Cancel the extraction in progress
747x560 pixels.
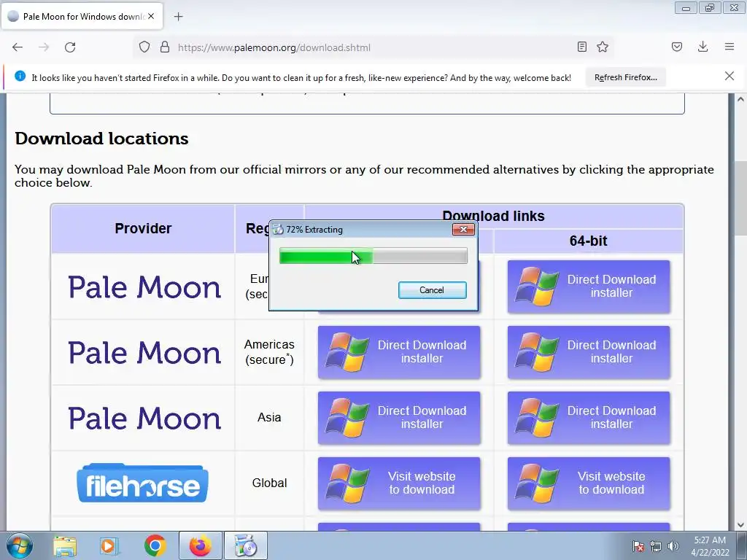[432, 290]
